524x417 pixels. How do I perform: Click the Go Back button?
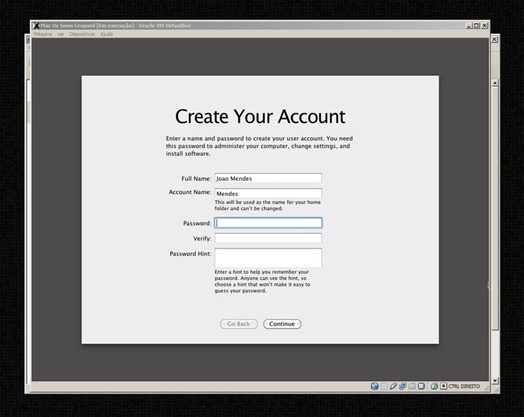[x=239, y=324]
